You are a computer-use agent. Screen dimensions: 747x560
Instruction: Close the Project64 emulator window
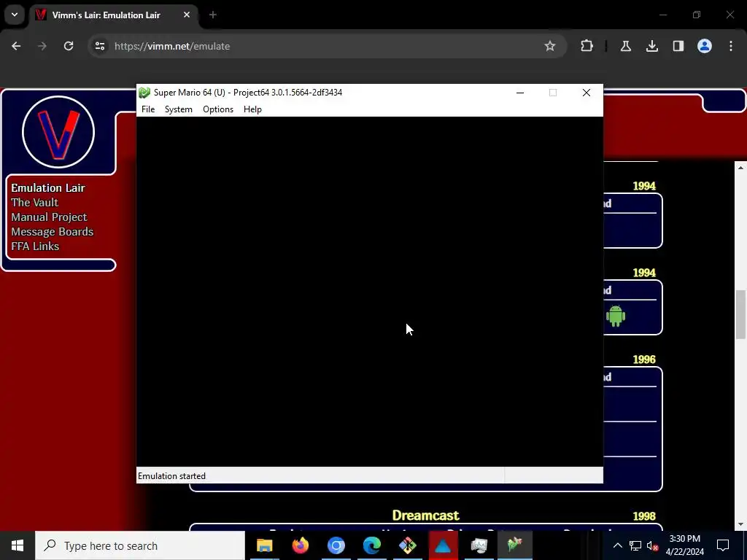[587, 93]
